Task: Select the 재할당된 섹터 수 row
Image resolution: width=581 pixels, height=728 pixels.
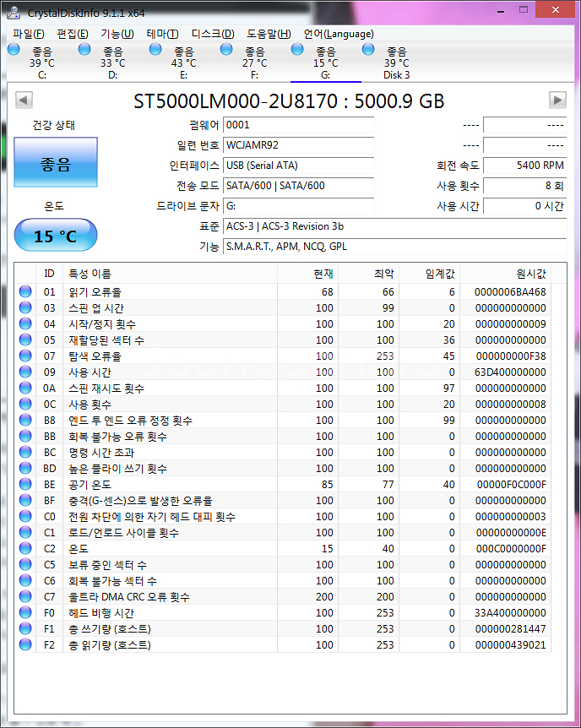Action: (283, 340)
